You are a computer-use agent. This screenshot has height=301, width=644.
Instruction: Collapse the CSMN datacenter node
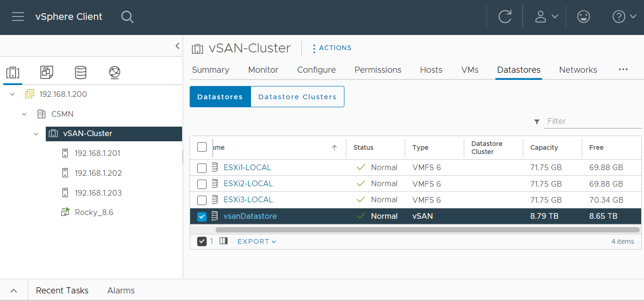pos(24,114)
